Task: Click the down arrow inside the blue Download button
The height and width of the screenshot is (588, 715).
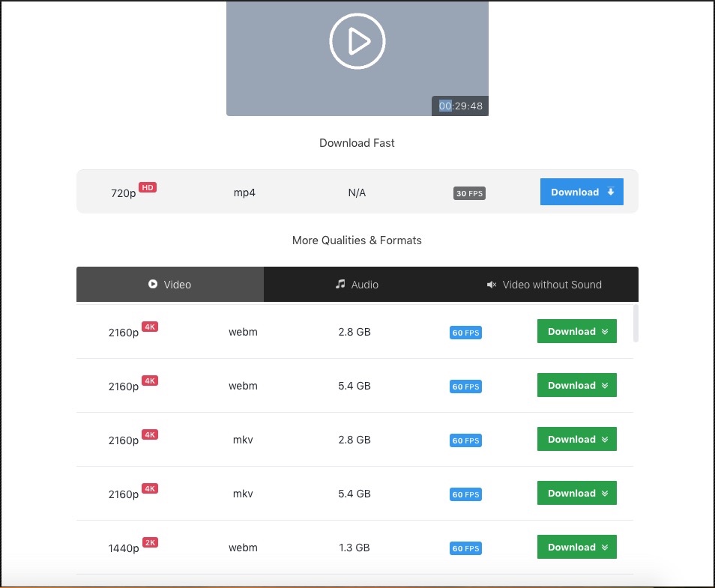Action: click(611, 191)
